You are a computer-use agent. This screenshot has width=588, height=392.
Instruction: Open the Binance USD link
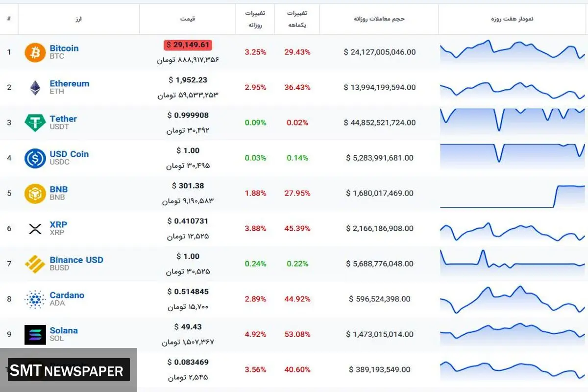pyautogui.click(x=76, y=260)
